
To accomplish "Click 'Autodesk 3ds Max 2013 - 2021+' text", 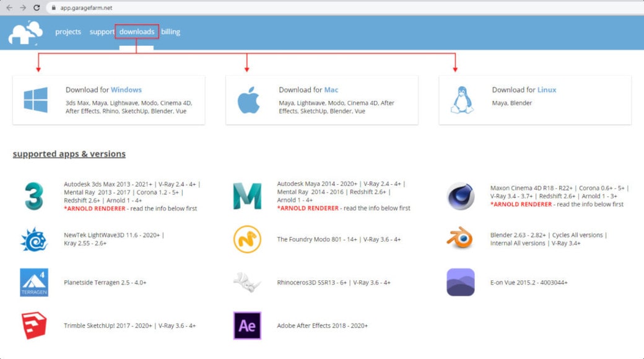I will coord(108,184).
